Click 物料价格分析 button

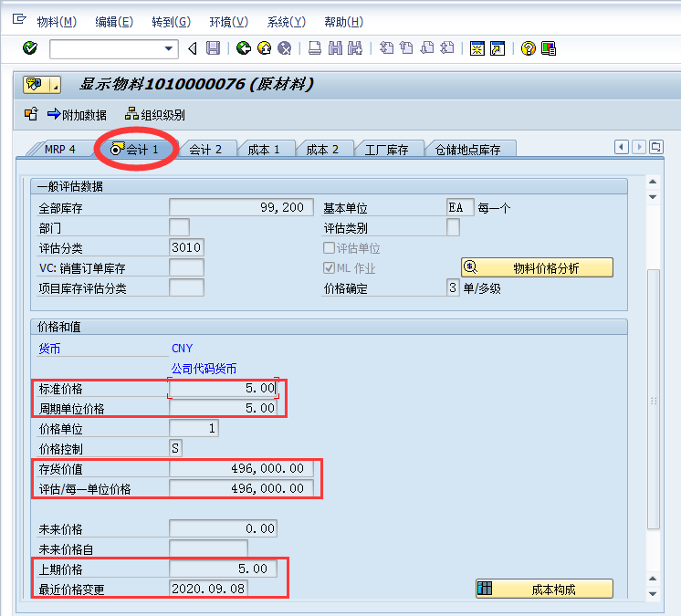click(x=537, y=267)
